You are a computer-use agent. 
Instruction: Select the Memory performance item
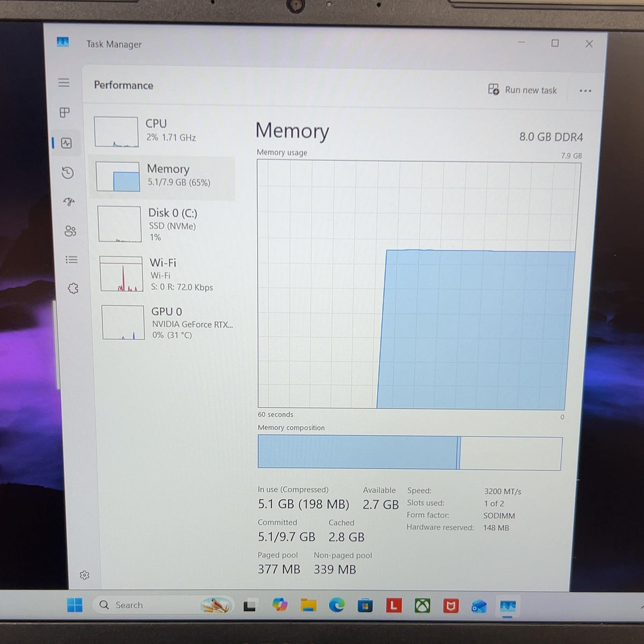pyautogui.click(x=162, y=178)
